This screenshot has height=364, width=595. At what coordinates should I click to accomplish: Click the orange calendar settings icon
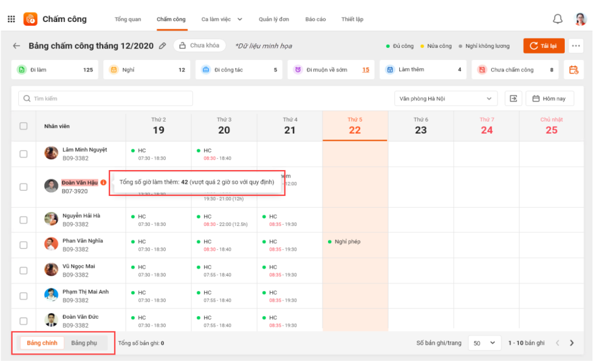pos(574,70)
